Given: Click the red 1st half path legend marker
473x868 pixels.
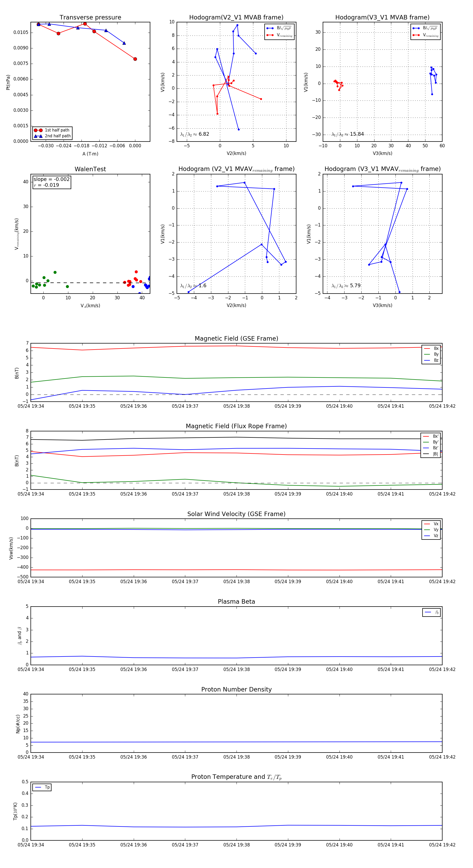Looking at the screenshot, I should (38, 130).
